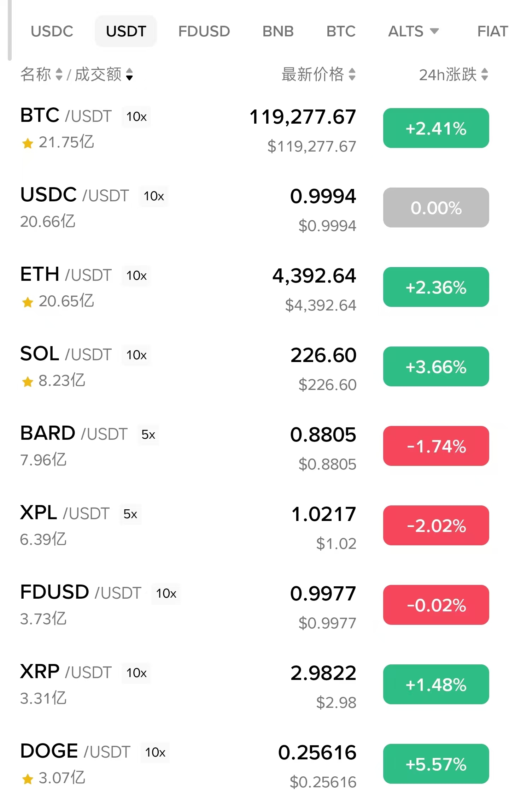The width and height of the screenshot is (509, 812).
Task: Toggle the SOL favorite star
Action: point(28,382)
